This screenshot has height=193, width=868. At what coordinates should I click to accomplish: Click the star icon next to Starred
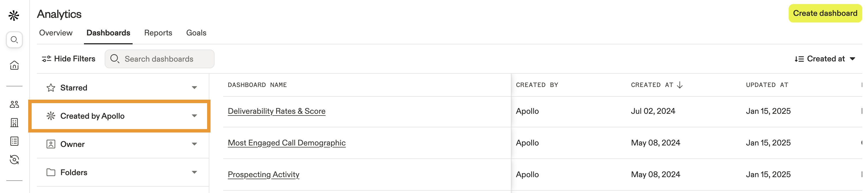[x=51, y=88]
